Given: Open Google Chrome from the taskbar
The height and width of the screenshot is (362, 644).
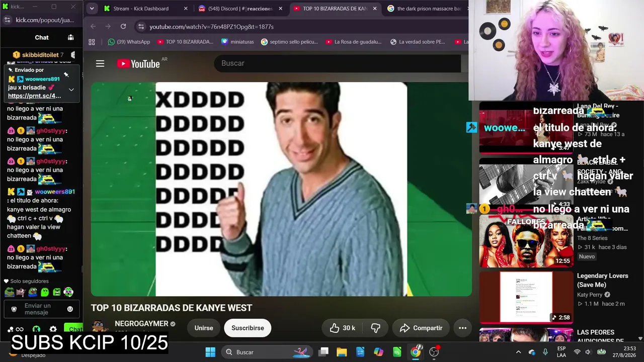Looking at the screenshot, I should 416,352.
